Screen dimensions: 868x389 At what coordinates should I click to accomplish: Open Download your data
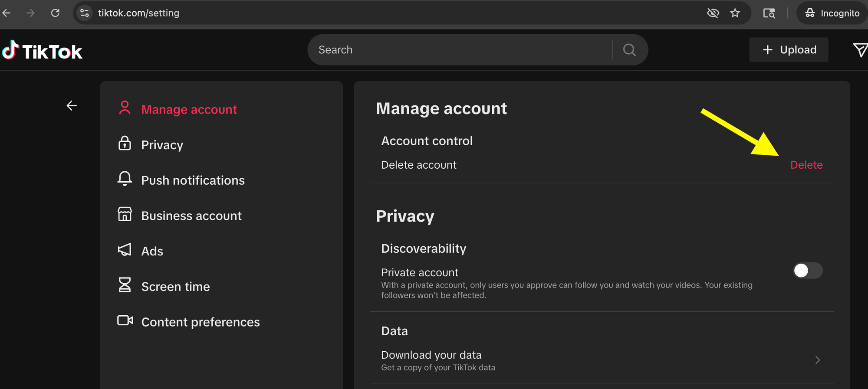[602, 360]
